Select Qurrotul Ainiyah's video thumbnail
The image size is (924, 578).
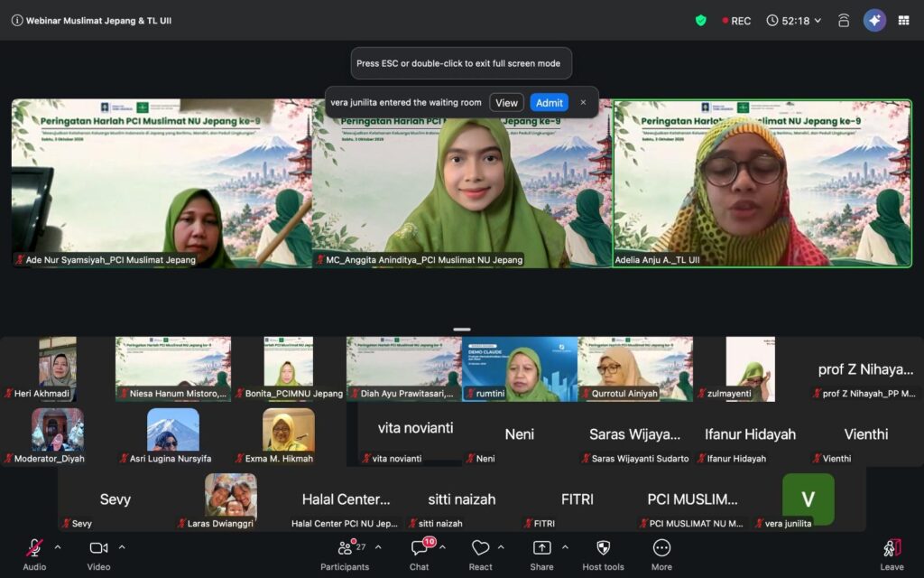coord(635,369)
